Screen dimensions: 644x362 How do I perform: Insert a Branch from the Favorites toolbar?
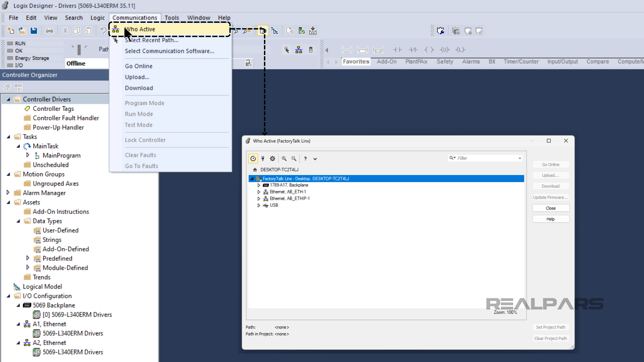click(362, 50)
